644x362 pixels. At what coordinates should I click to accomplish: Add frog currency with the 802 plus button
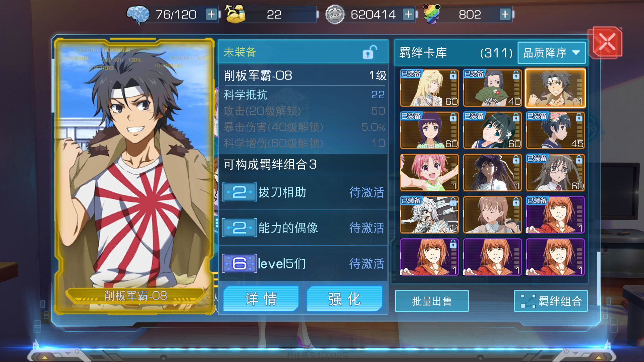pyautogui.click(x=505, y=14)
